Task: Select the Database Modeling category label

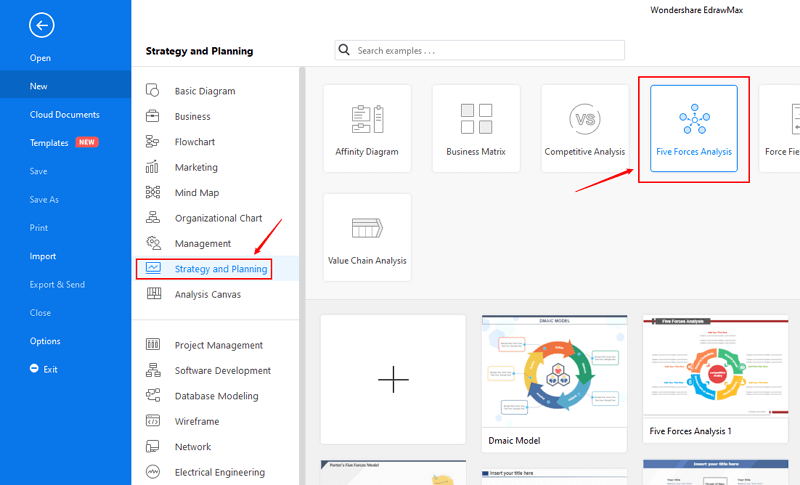Action: pyautogui.click(x=216, y=396)
